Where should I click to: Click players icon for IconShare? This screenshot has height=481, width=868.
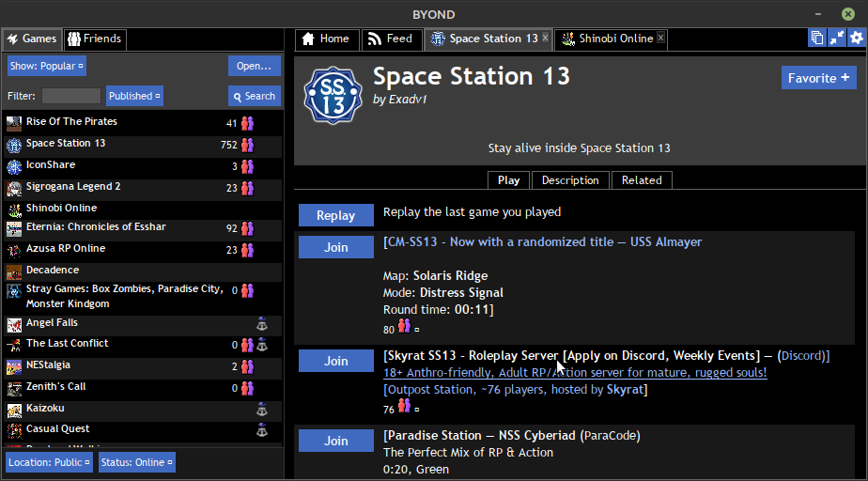(247, 166)
